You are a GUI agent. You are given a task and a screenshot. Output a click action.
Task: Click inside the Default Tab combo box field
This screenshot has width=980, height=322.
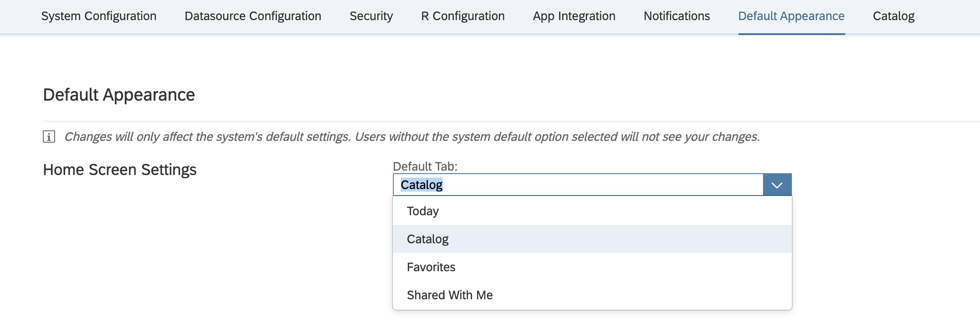(x=577, y=185)
